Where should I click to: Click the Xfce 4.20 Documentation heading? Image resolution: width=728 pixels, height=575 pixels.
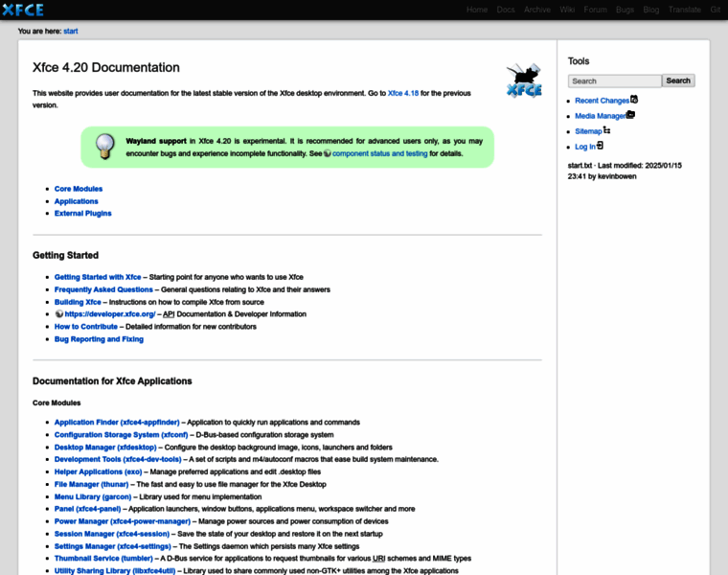pyautogui.click(x=106, y=67)
